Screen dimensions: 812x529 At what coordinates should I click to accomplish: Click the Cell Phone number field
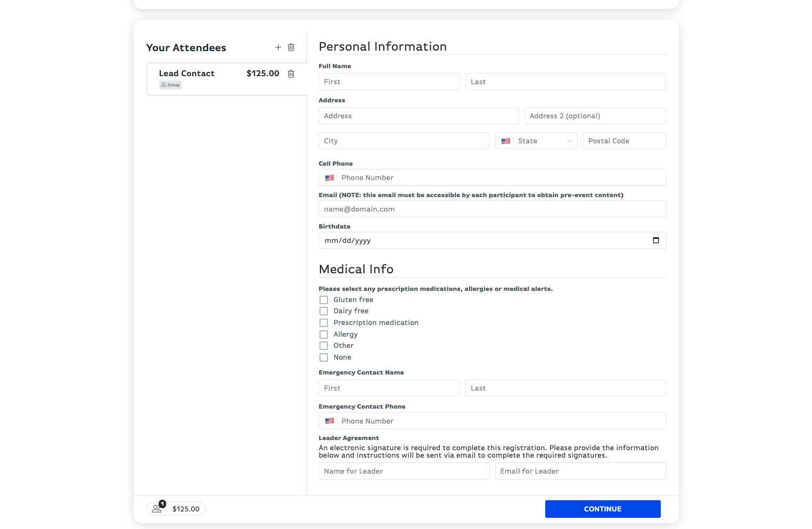click(x=493, y=177)
